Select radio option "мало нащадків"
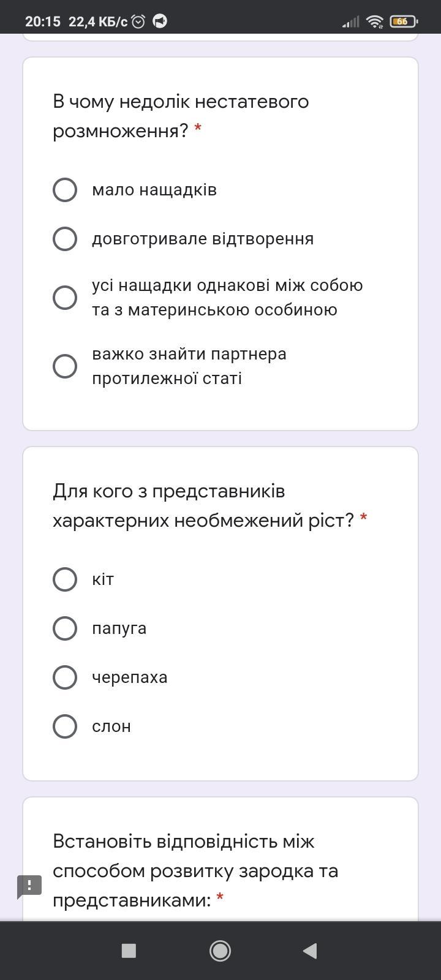 pos(65,190)
